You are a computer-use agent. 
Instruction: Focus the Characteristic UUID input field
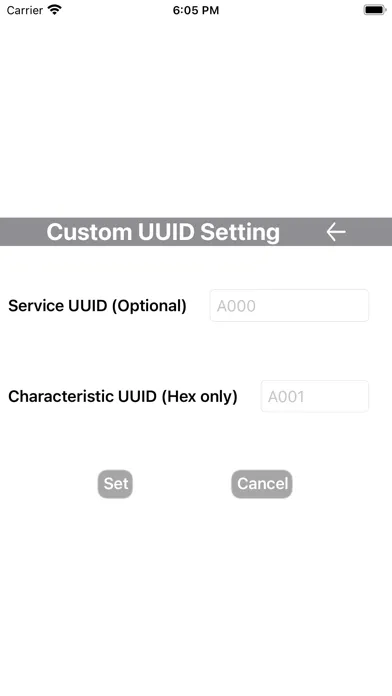pos(314,396)
